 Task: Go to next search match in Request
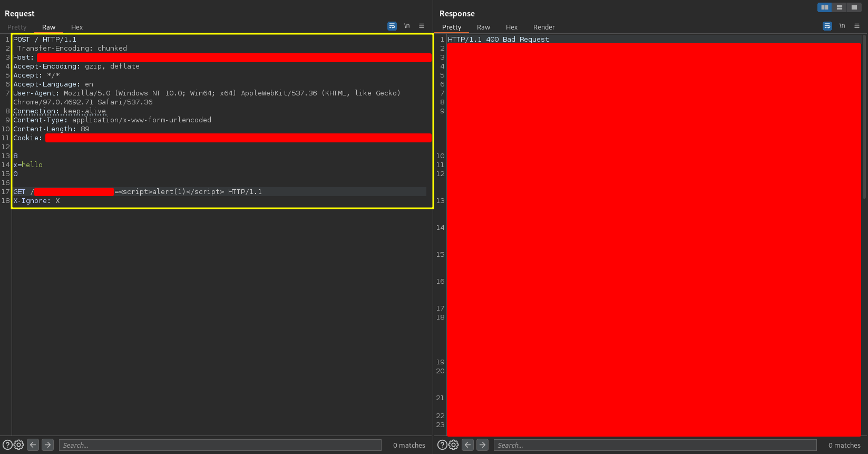point(48,445)
